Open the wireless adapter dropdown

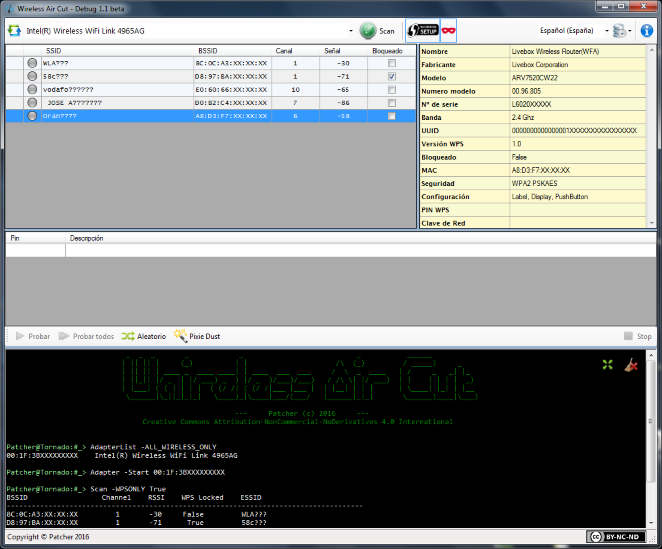pyautogui.click(x=351, y=31)
